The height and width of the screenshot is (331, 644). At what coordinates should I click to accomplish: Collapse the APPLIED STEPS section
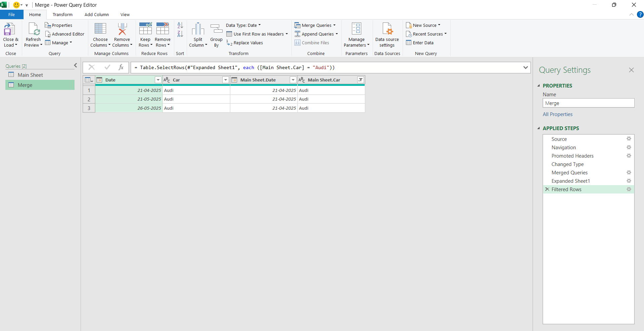tap(539, 128)
